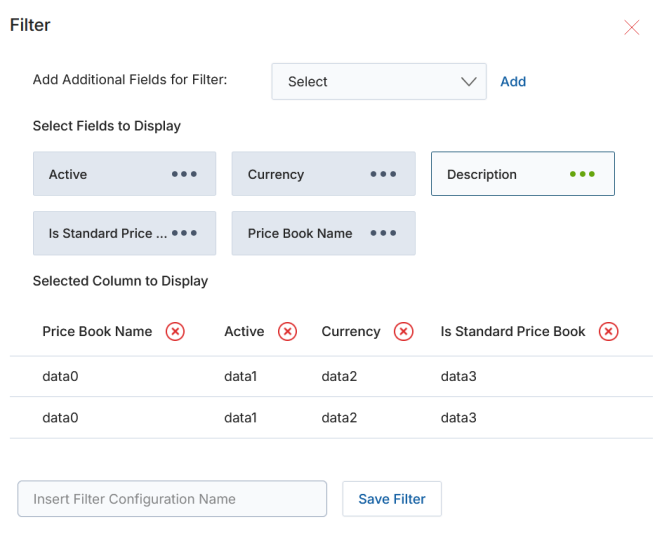Open the three-dot menu on Price Book Name field
The width and height of the screenshot is (655, 536).
coord(383,233)
